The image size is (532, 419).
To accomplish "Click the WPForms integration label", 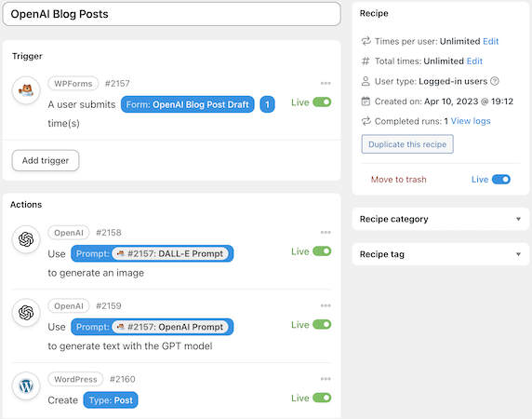I will [x=73, y=84].
